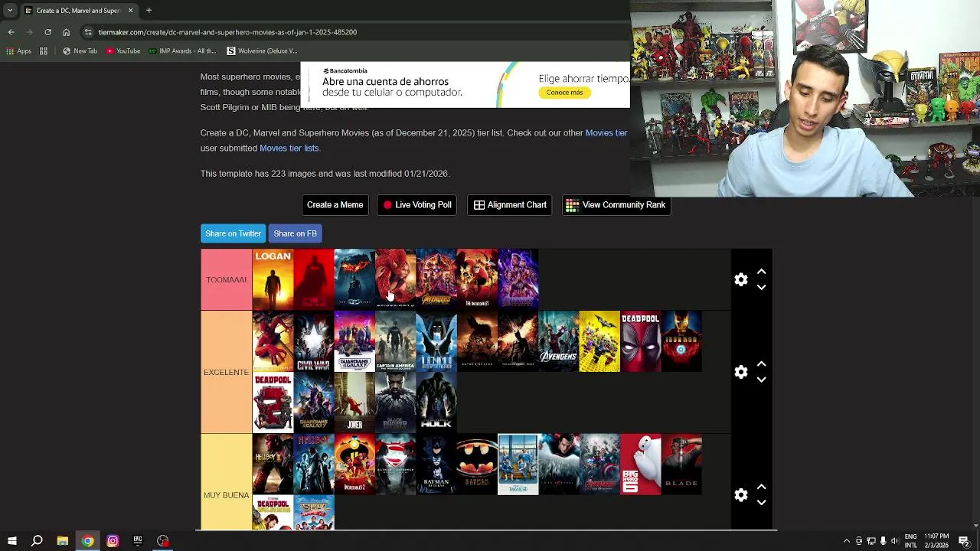Select the Logan poster in TOOMAAA tier

point(273,279)
